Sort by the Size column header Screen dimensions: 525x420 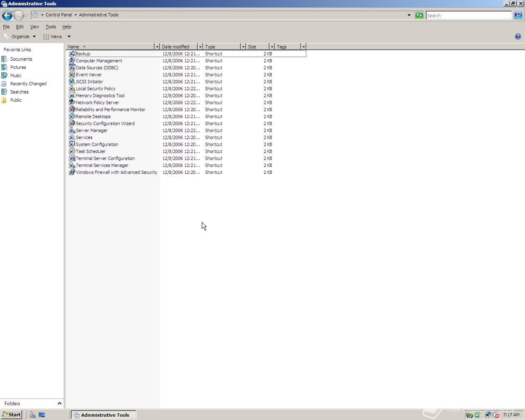pos(258,47)
